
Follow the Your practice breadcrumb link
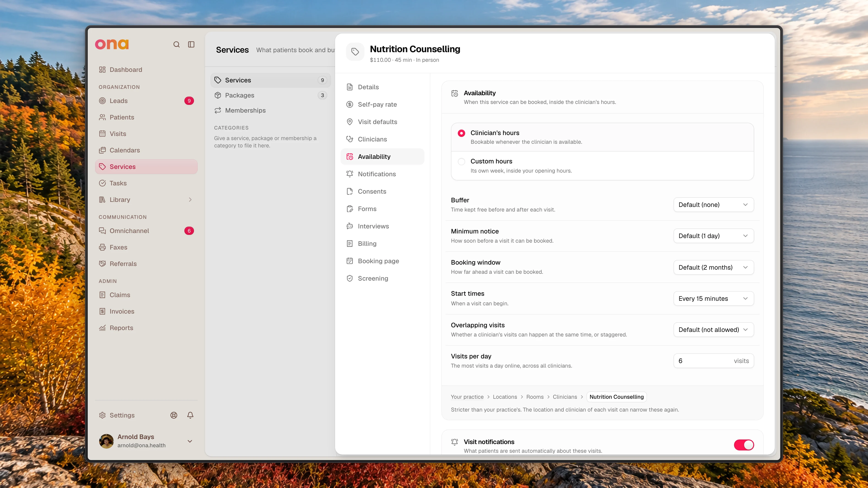click(467, 397)
